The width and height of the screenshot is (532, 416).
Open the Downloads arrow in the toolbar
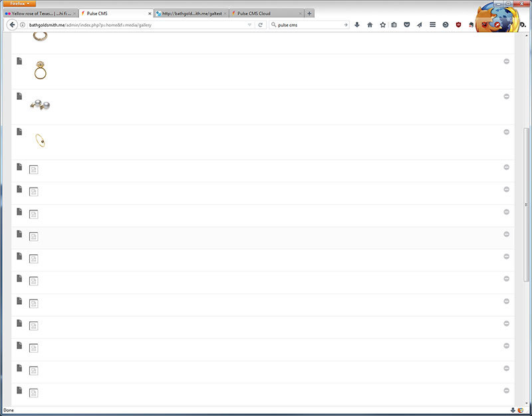click(357, 25)
